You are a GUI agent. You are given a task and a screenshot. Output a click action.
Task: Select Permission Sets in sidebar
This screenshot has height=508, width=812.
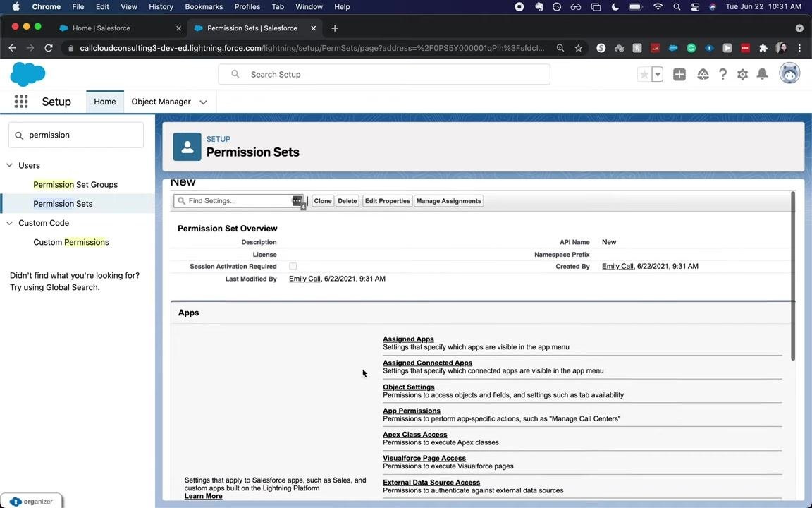coord(63,204)
